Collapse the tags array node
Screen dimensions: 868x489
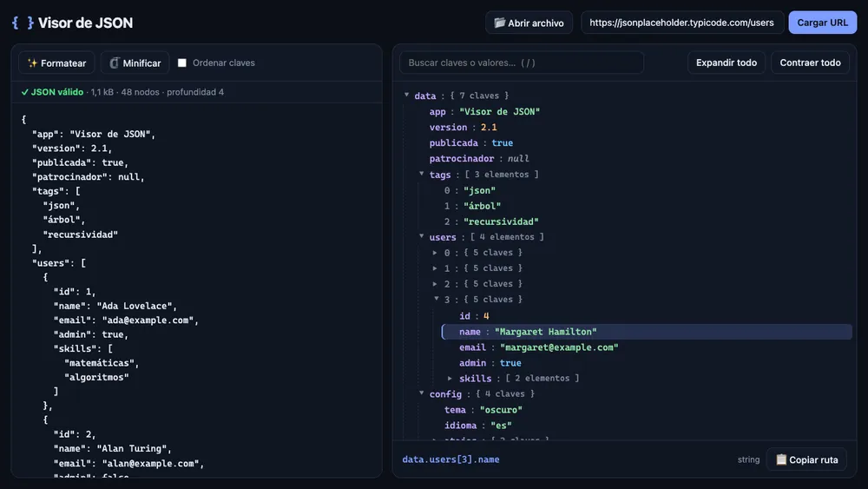click(x=422, y=174)
